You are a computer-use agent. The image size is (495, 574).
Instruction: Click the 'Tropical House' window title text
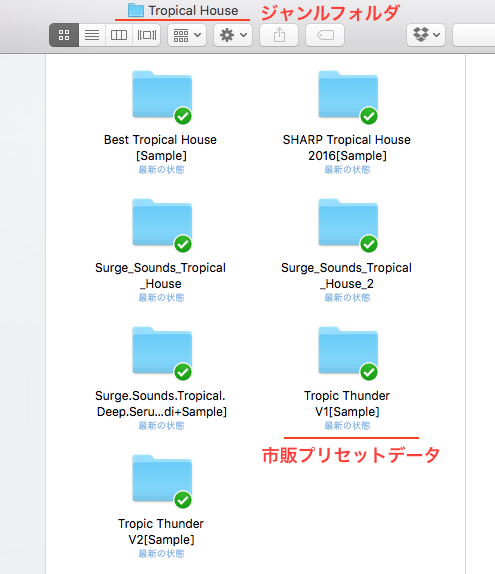tap(193, 11)
